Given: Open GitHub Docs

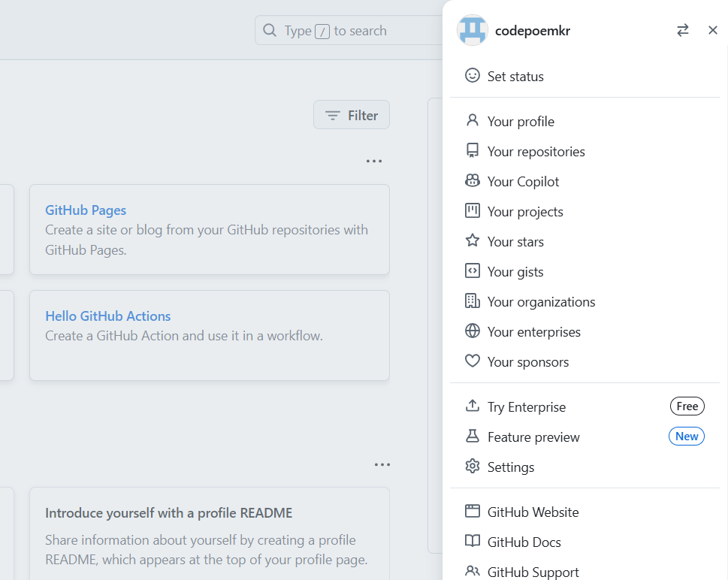Looking at the screenshot, I should (585, 542).
